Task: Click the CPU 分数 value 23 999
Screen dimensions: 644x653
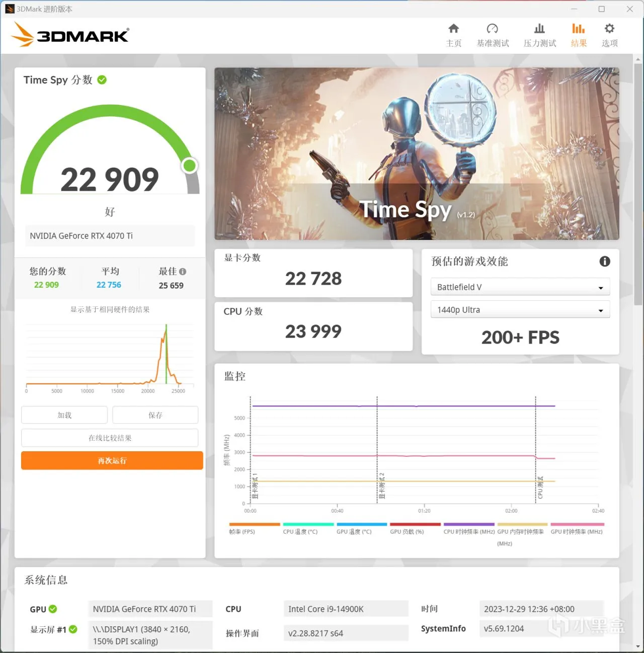Action: coord(313,331)
